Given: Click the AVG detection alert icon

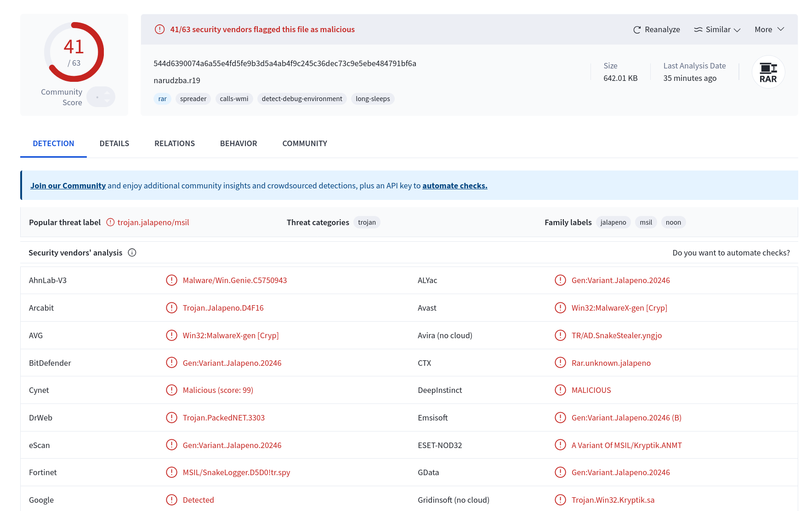Looking at the screenshot, I should pos(171,335).
